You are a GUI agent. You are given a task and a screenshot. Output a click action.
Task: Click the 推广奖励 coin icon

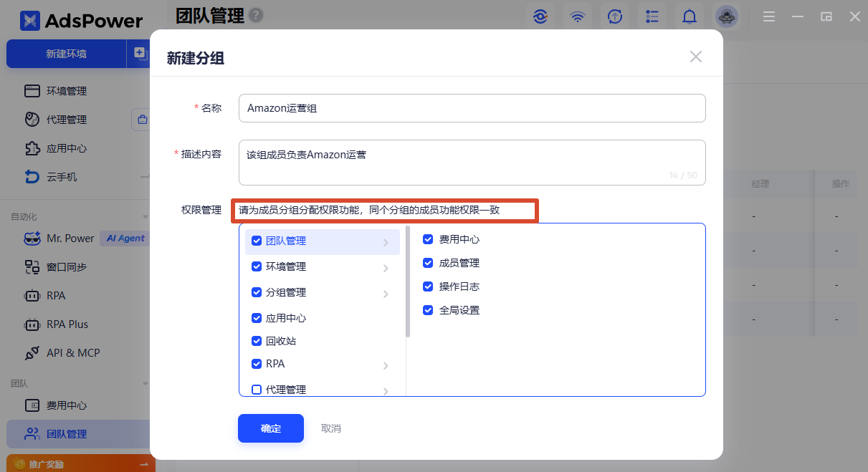20,464
